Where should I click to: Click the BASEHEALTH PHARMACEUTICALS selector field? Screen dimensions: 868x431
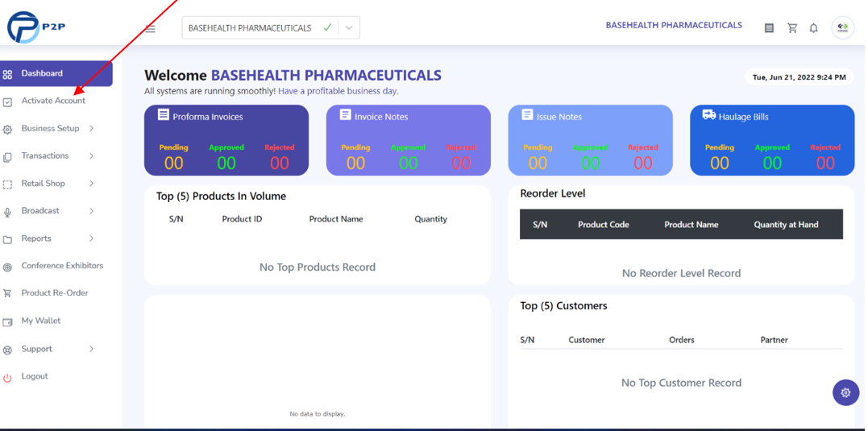pos(272,27)
